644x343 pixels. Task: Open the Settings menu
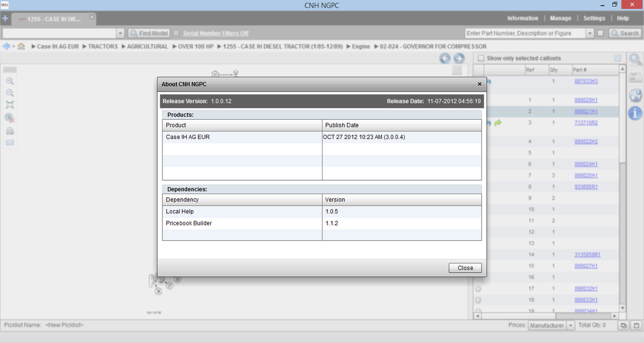coord(594,18)
